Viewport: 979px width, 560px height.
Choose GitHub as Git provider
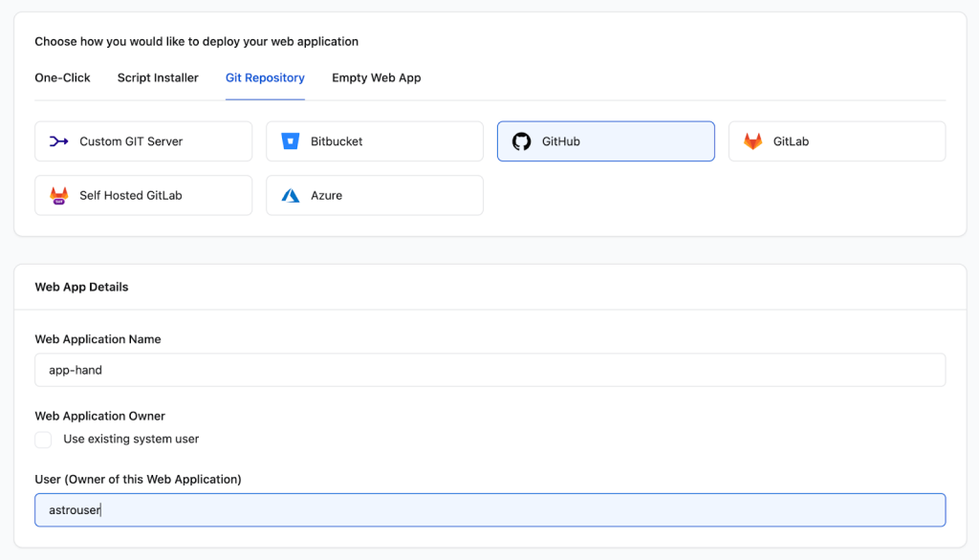click(605, 141)
